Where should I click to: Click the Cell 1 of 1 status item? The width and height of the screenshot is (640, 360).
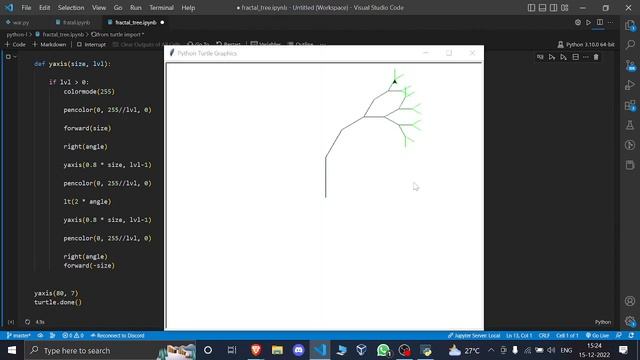(567, 336)
